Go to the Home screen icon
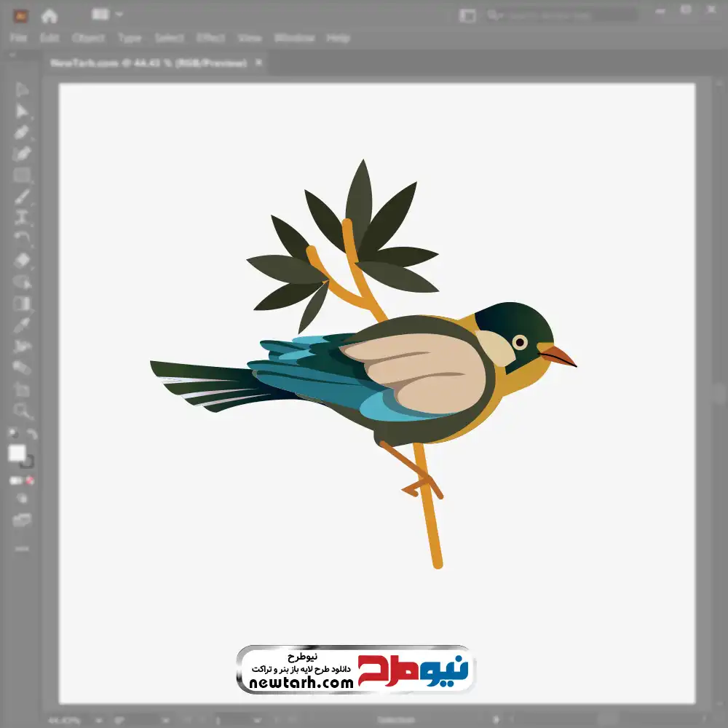The width and height of the screenshot is (728, 728). pos(50,15)
